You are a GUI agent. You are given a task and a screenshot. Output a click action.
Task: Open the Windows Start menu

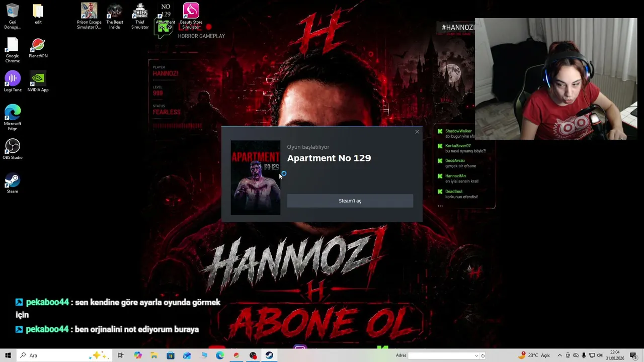coord(8,355)
